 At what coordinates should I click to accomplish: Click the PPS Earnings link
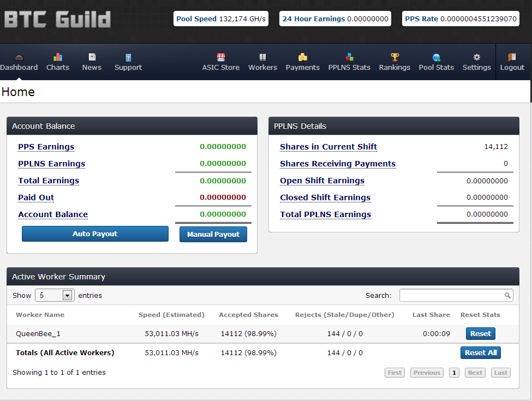[46, 147]
